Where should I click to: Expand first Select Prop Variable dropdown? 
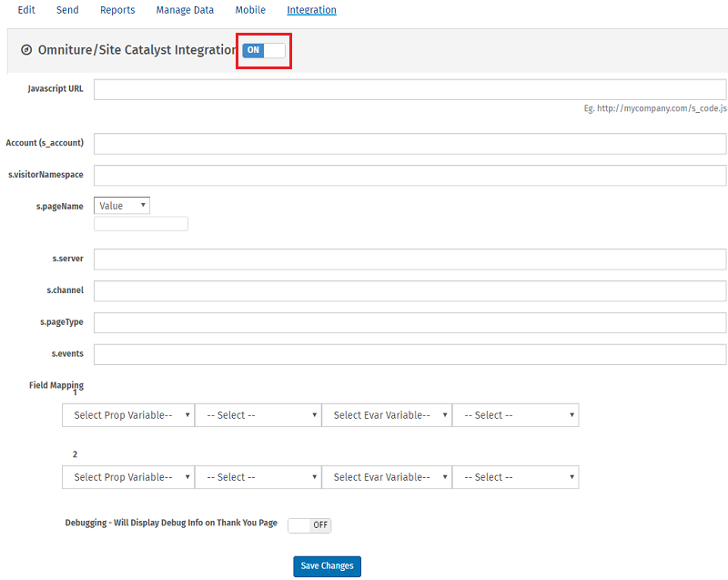128,415
